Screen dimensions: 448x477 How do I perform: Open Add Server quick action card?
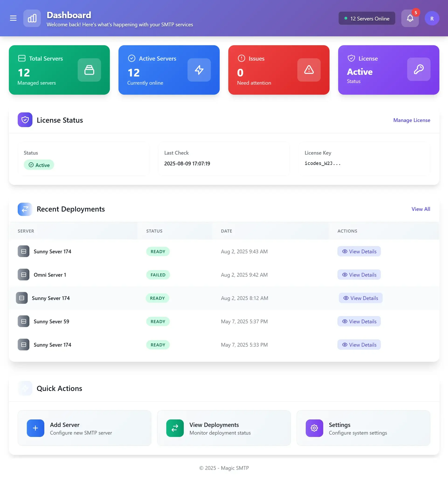click(84, 428)
